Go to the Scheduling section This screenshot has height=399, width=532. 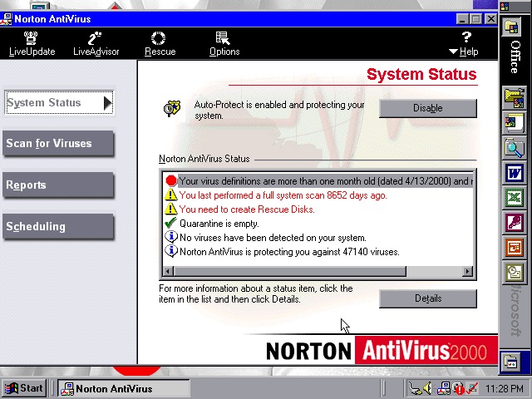[58, 226]
